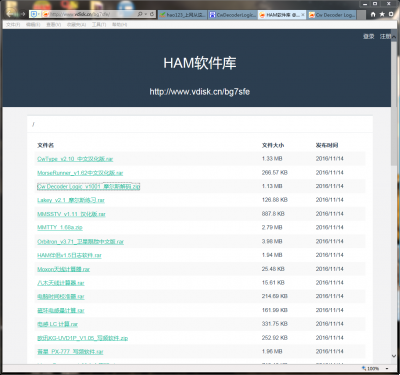400x375 pixels.
Task: Open the browser tools gear icon
Action: (391, 14)
